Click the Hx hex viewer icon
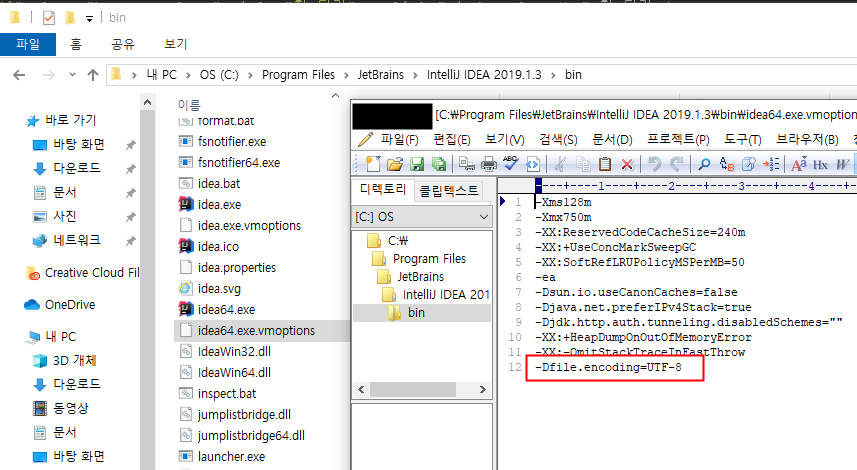The image size is (857, 470). pos(820,164)
